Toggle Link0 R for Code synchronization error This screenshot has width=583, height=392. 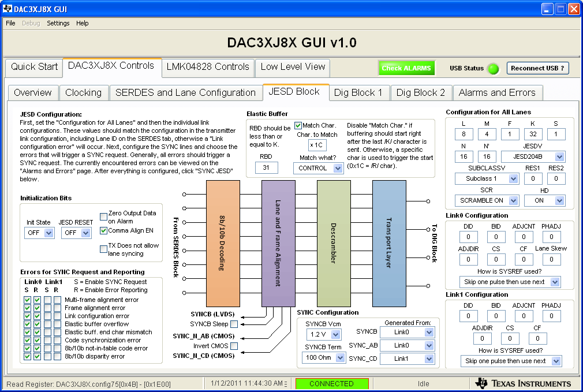pyautogui.click(x=37, y=340)
